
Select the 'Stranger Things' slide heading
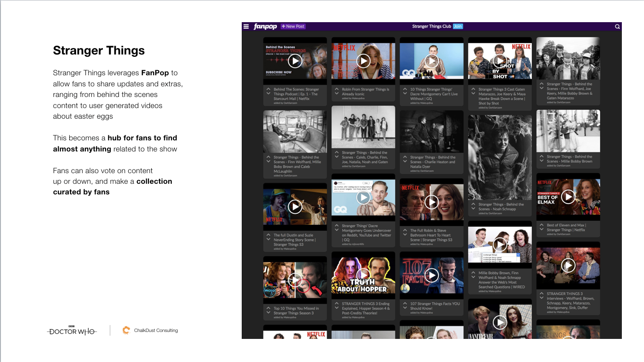tap(99, 50)
